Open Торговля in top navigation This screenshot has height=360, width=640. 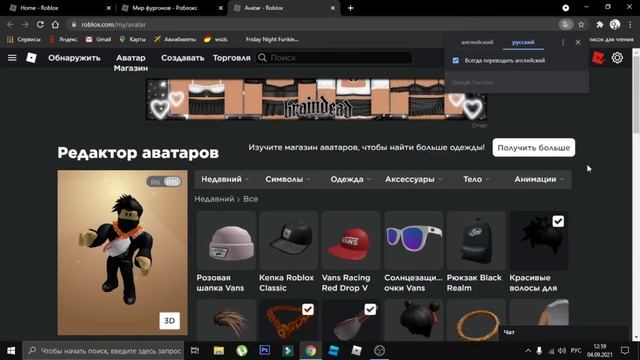[231, 58]
